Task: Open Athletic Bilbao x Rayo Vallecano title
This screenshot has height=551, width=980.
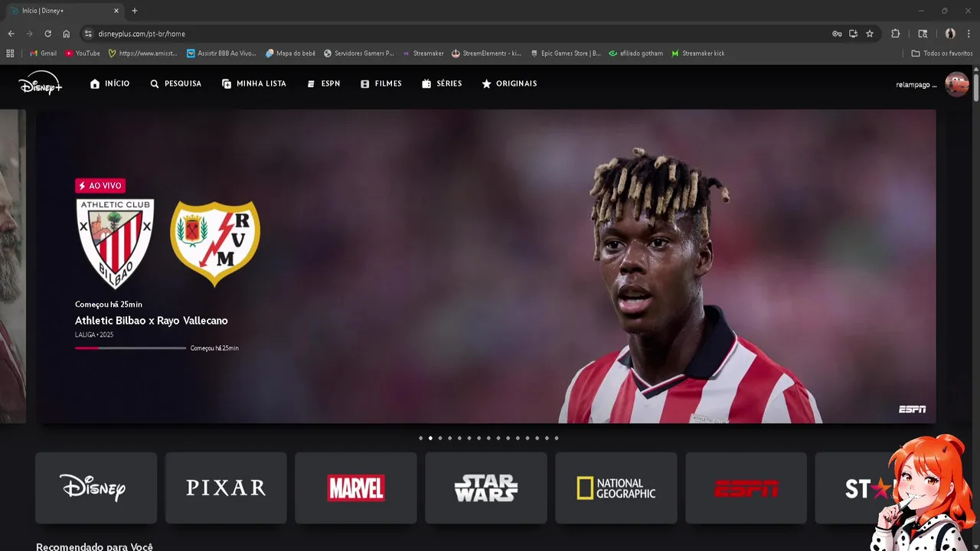Action: (152, 321)
